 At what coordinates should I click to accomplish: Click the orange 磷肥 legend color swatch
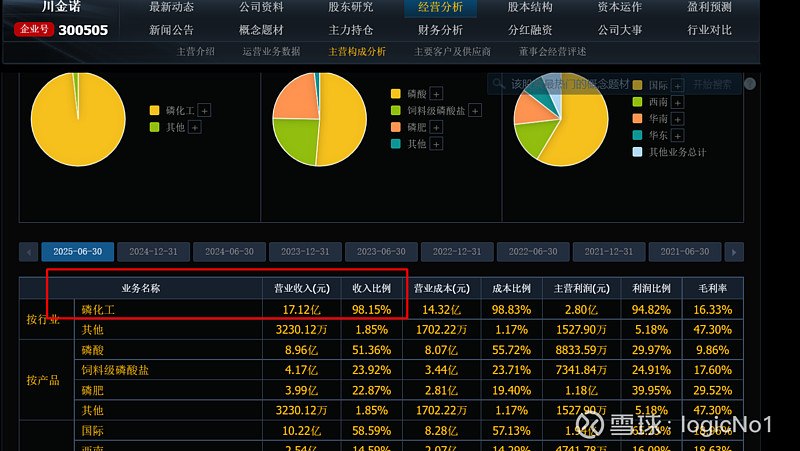395,127
